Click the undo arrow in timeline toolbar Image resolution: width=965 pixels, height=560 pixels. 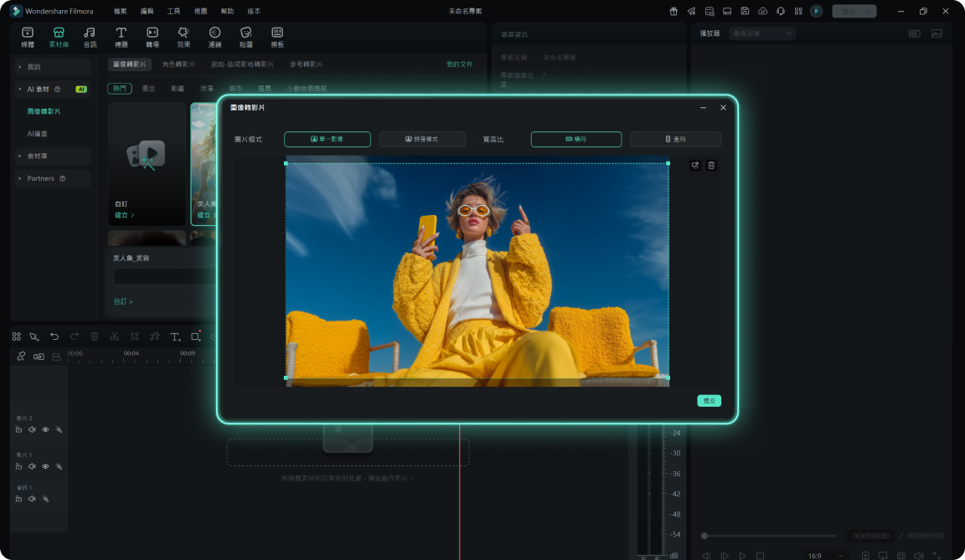54,337
